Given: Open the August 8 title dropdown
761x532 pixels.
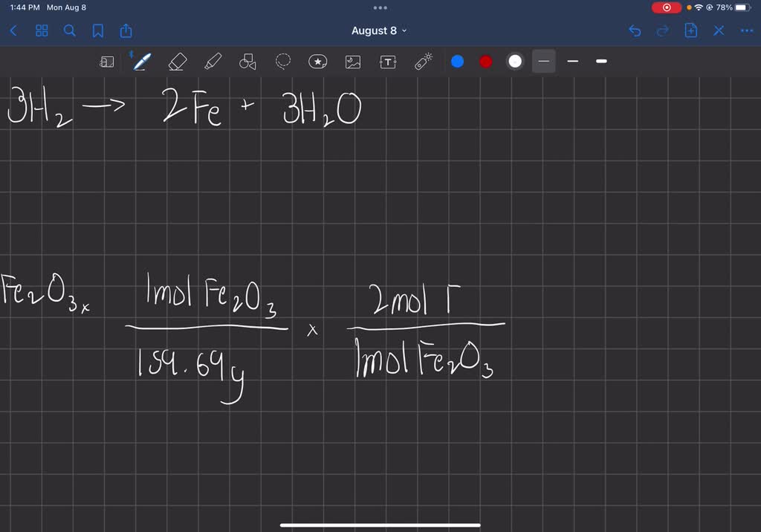Looking at the screenshot, I should [x=380, y=30].
